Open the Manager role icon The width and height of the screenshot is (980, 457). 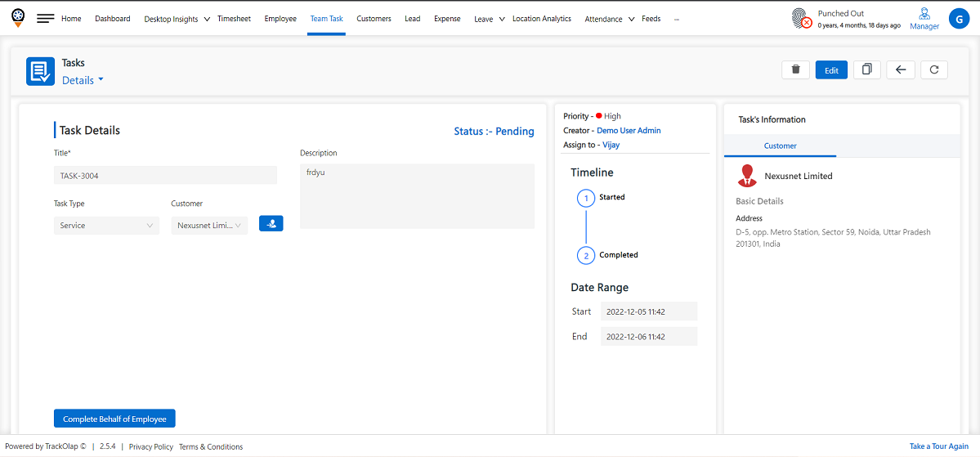pyautogui.click(x=924, y=19)
